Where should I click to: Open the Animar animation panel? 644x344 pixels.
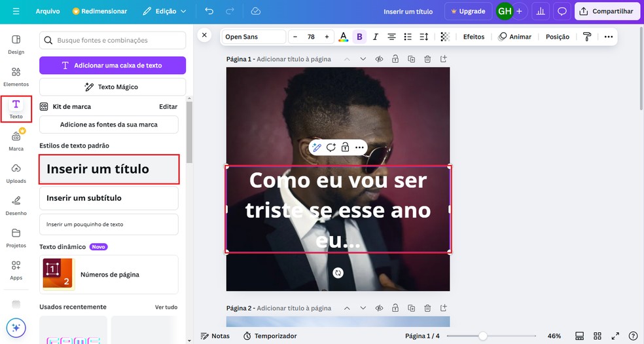(x=514, y=37)
